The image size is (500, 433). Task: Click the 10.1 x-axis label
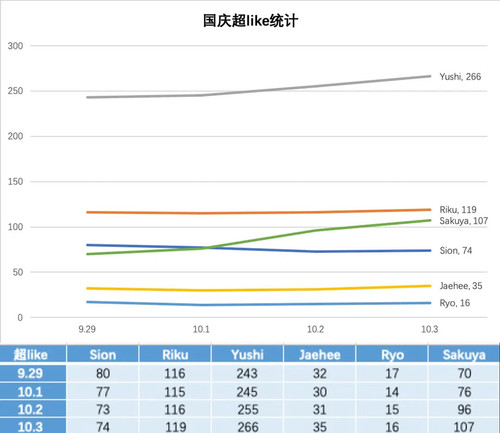(201, 329)
